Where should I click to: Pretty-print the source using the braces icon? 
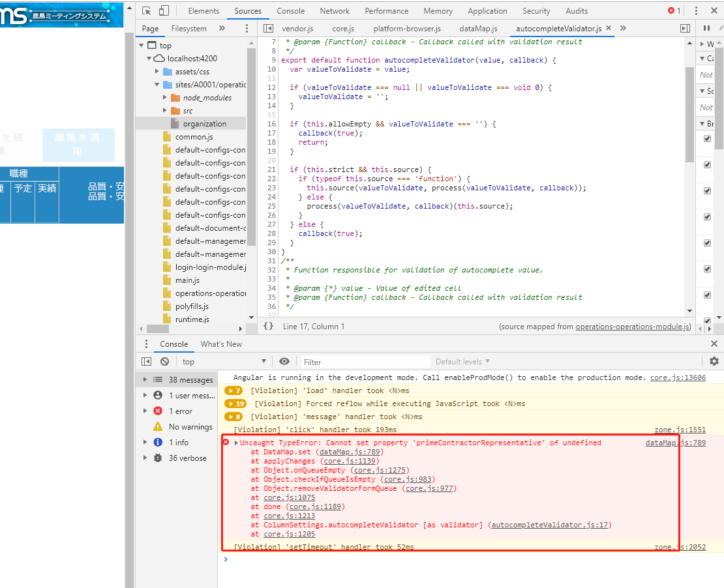269,326
